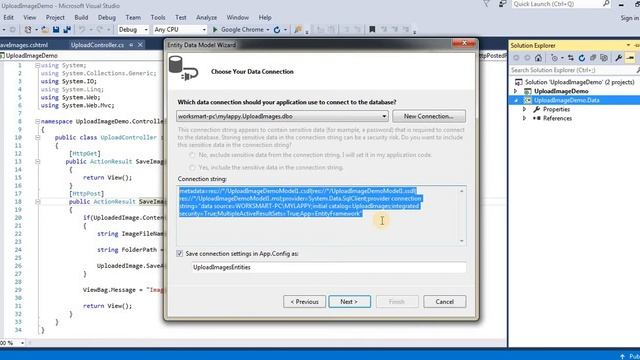Click the Save icon in the toolbar
Viewport: 640px width, 360px height.
pyautogui.click(x=56, y=29)
